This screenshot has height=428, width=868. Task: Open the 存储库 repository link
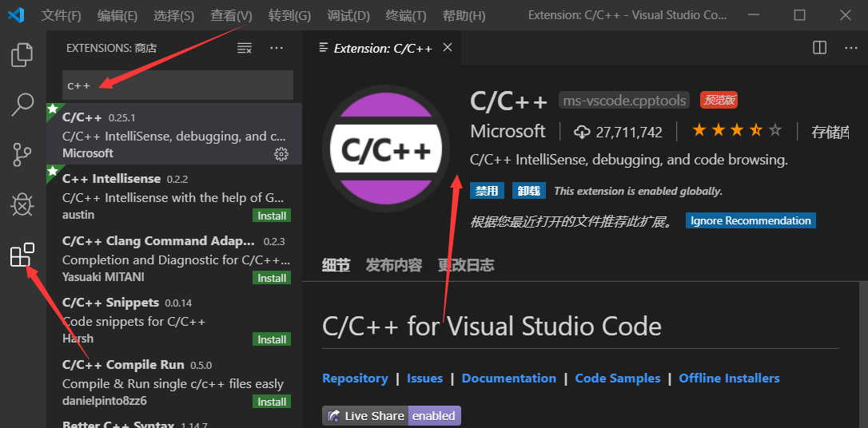(x=830, y=132)
